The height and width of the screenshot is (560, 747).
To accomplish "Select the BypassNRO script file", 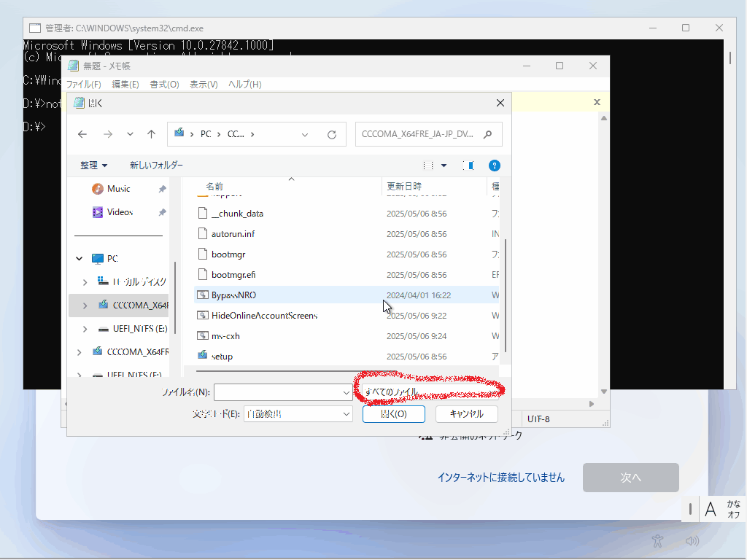I will pos(347,295).
